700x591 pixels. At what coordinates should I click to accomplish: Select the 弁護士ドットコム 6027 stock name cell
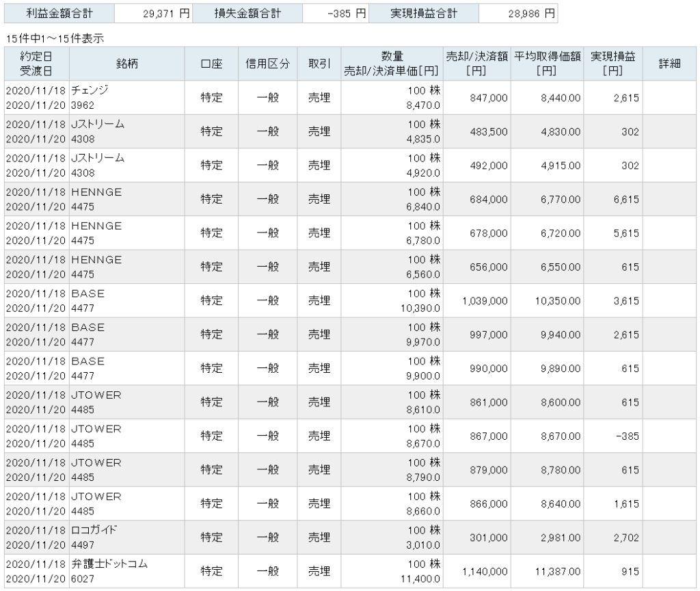pyautogui.click(x=126, y=571)
